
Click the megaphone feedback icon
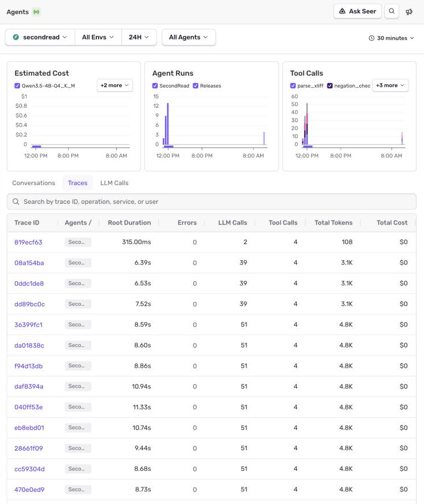click(x=409, y=12)
